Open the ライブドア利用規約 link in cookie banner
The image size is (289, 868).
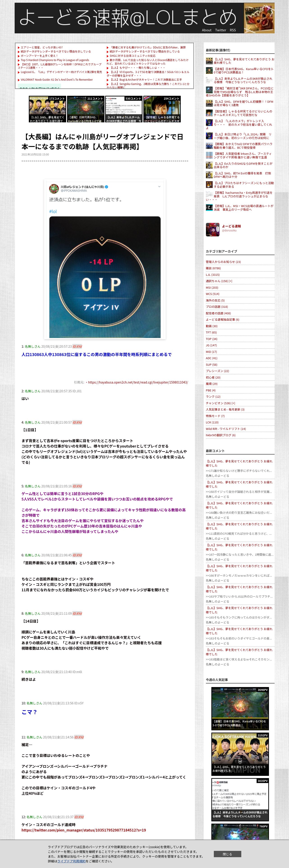coord(71,861)
